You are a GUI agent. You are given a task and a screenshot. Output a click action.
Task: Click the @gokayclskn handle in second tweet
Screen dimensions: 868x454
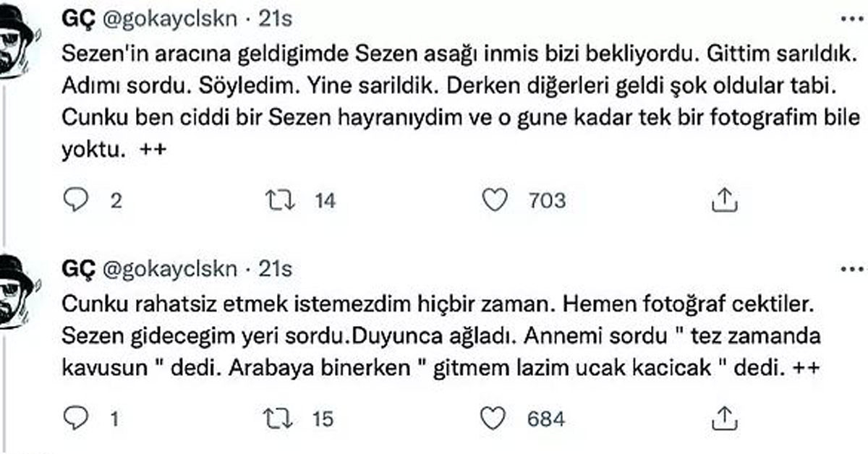tap(171, 269)
